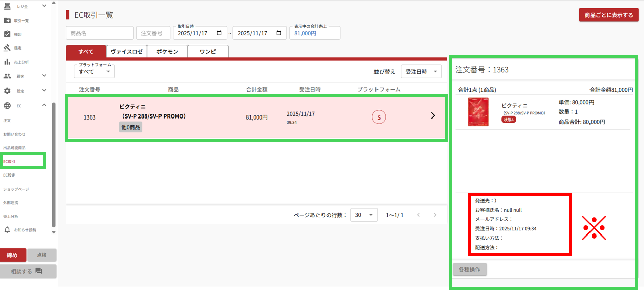Click the circled S platform icon
Viewport: 644px width, 294px height.
click(x=379, y=117)
